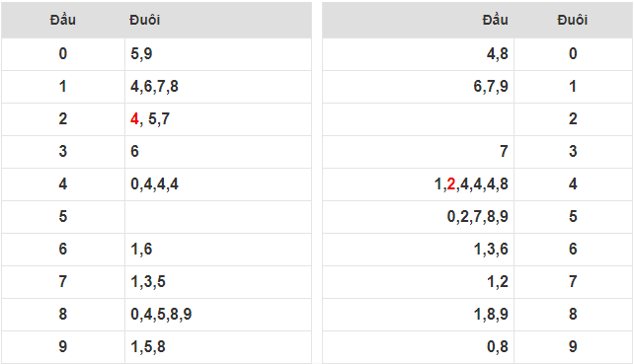The height and width of the screenshot is (364, 634).
Task: Click the empty cell in left row 5
Action: [218, 217]
